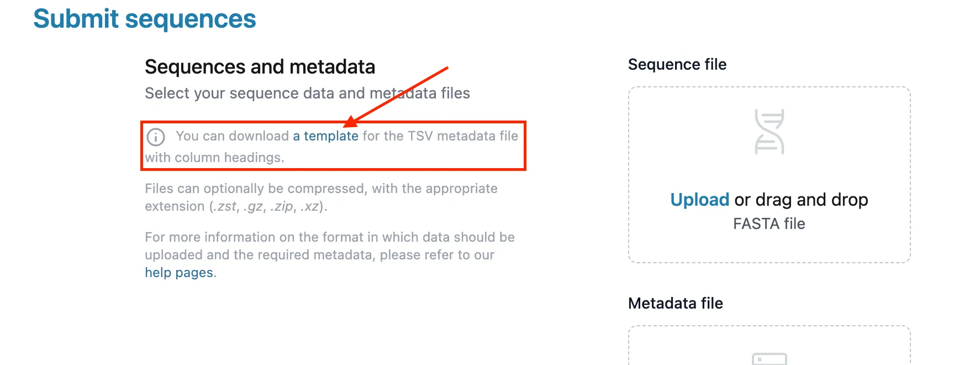Select the 'Sequence file' section label
The width and height of the screenshot is (980, 365).
tap(677, 64)
